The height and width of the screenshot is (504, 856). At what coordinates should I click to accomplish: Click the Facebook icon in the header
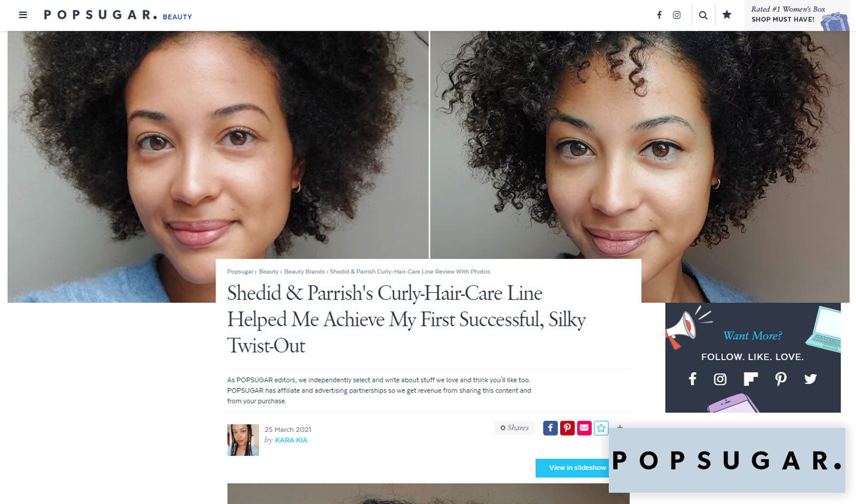pos(659,15)
